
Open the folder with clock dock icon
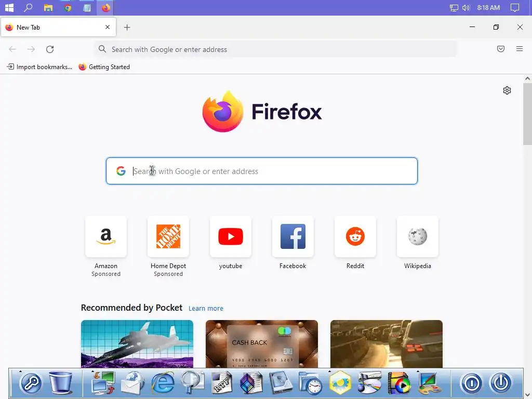(311, 383)
